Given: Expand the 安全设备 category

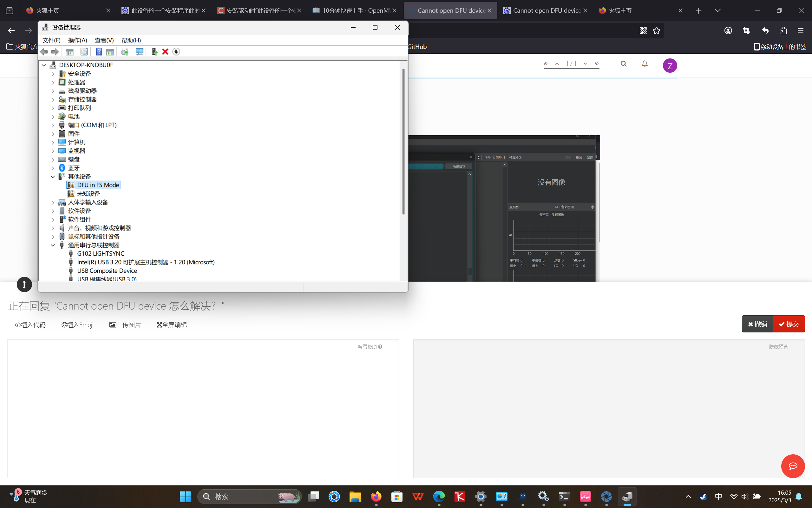Looking at the screenshot, I should [53, 74].
